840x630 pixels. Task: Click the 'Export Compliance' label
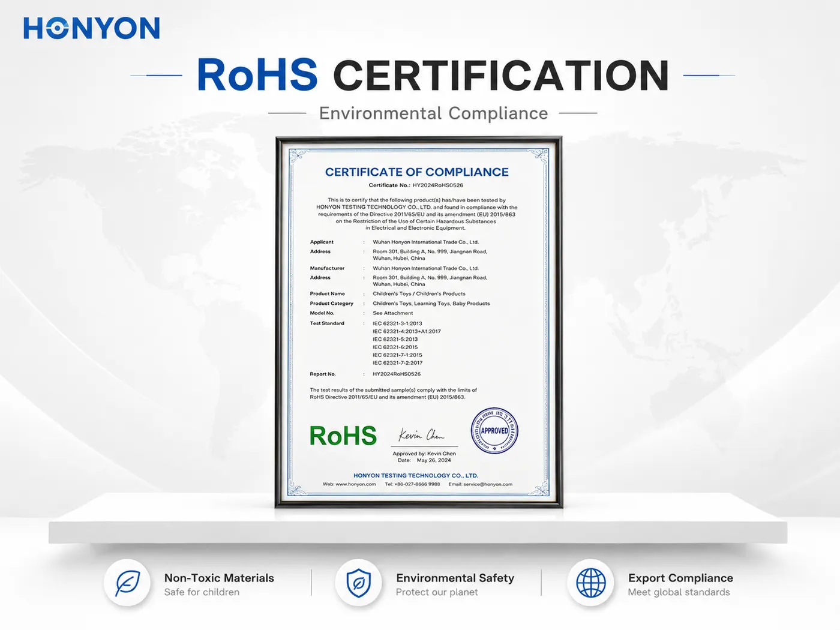680,578
